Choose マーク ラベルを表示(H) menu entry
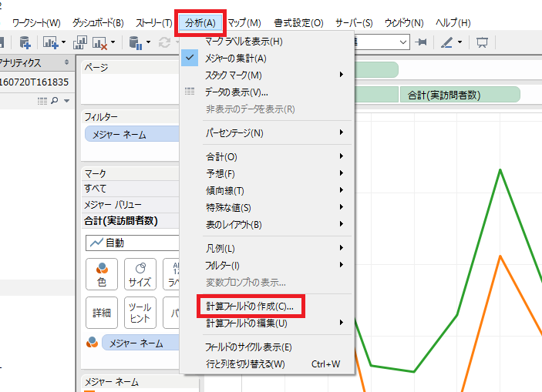 coord(267,42)
